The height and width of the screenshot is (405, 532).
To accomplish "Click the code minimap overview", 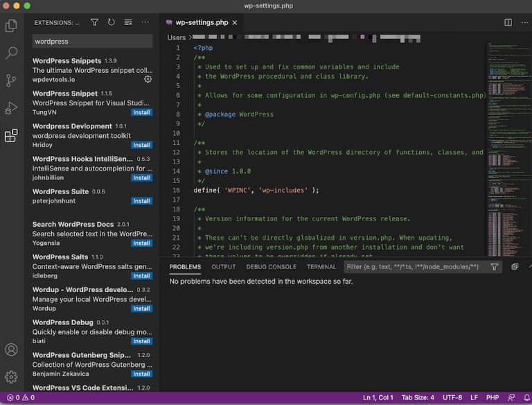I will (509, 149).
